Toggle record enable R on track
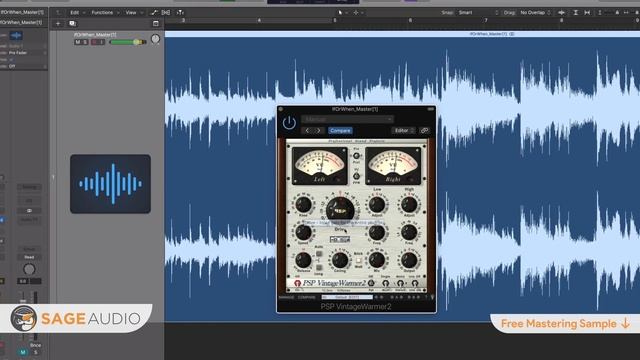Image resolution: width=640 pixels, height=360 pixels. [94, 42]
